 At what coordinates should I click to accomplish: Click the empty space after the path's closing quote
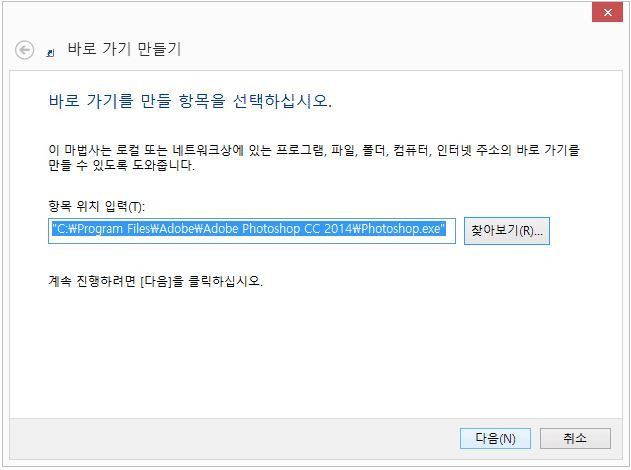pyautogui.click(x=450, y=231)
